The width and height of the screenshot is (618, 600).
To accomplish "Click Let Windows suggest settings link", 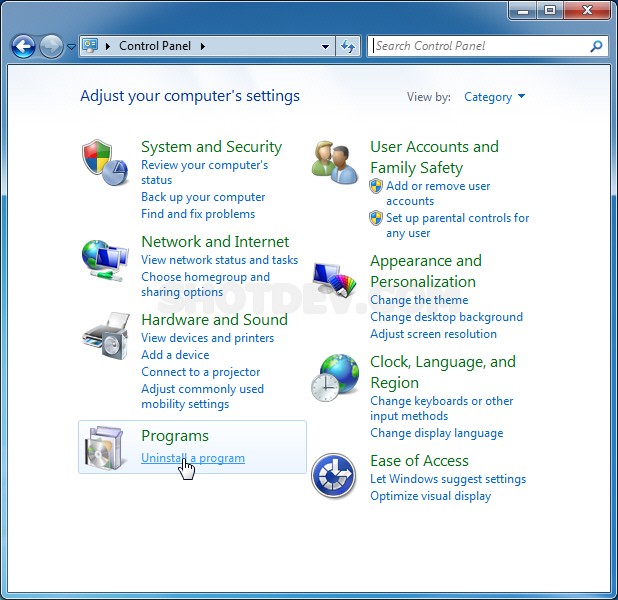I will point(448,479).
